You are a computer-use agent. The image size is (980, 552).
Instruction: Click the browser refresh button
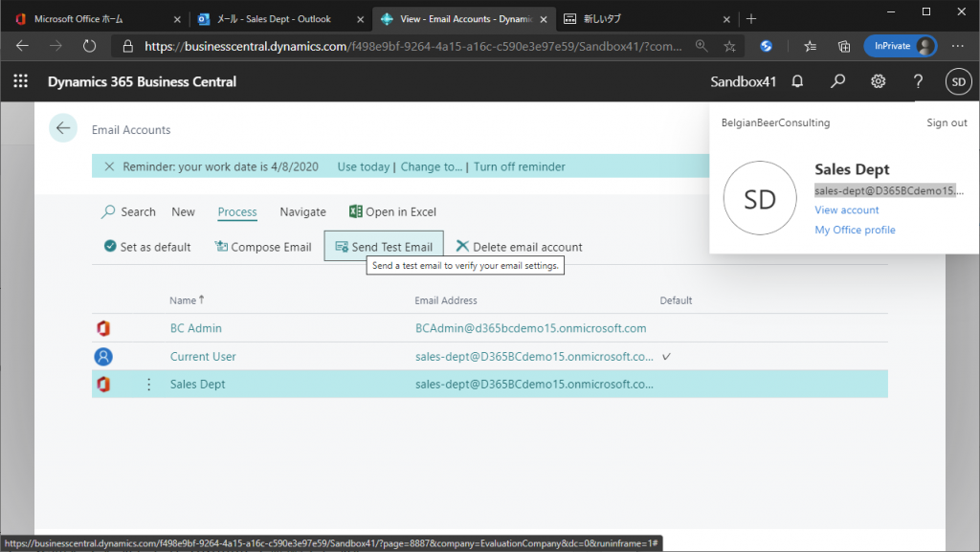click(x=89, y=46)
